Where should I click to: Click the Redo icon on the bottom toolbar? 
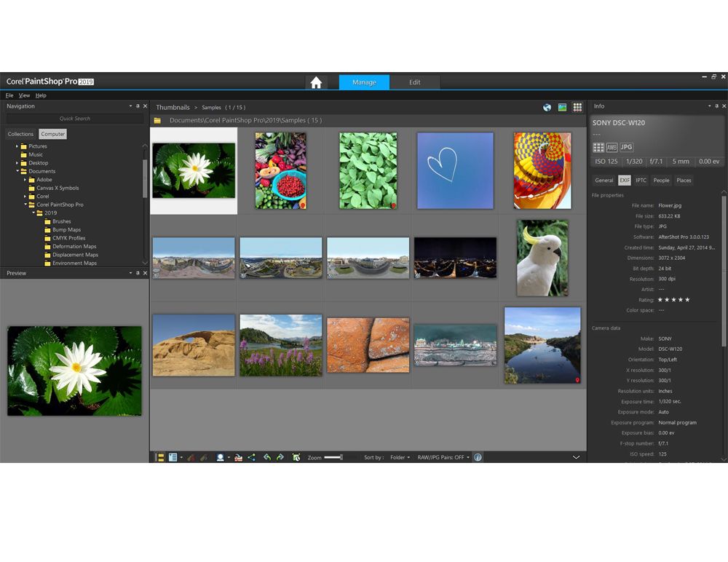[x=280, y=457]
